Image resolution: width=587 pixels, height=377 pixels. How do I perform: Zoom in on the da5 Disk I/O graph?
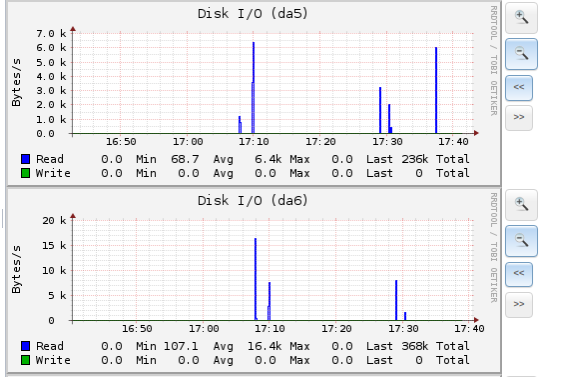521,18
